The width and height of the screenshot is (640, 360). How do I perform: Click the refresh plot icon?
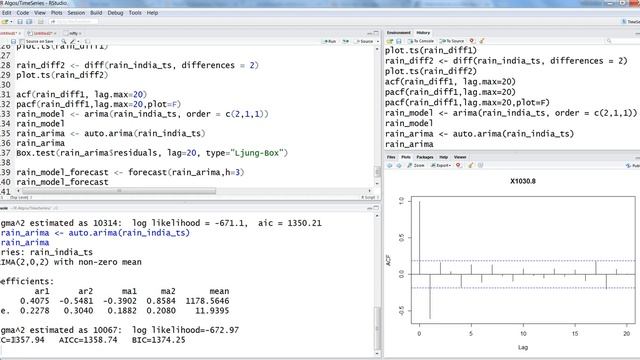480,165
